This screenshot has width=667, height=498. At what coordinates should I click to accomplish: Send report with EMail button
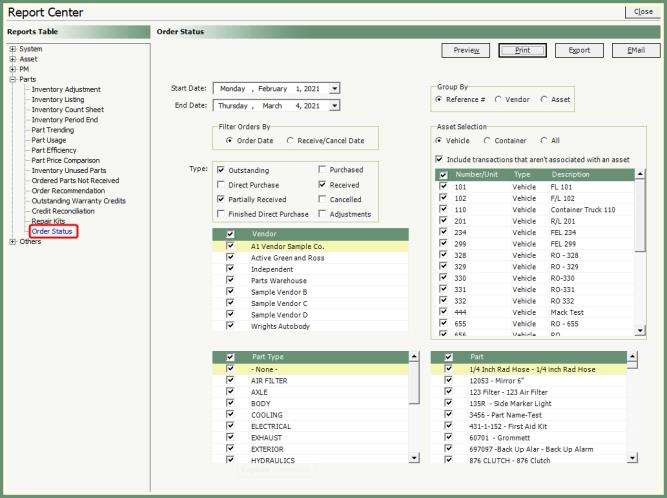pos(634,50)
